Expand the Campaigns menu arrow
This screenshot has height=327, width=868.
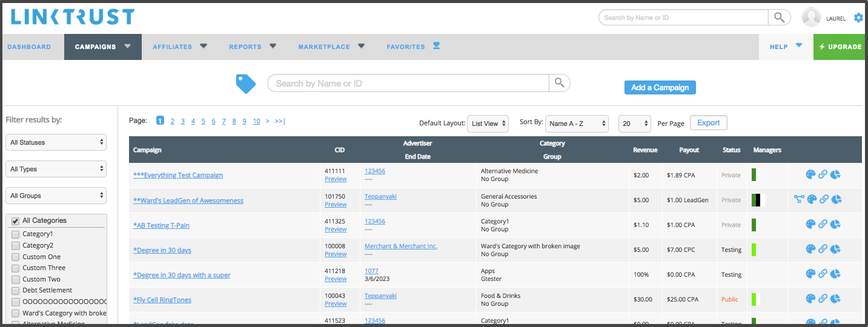(127, 46)
